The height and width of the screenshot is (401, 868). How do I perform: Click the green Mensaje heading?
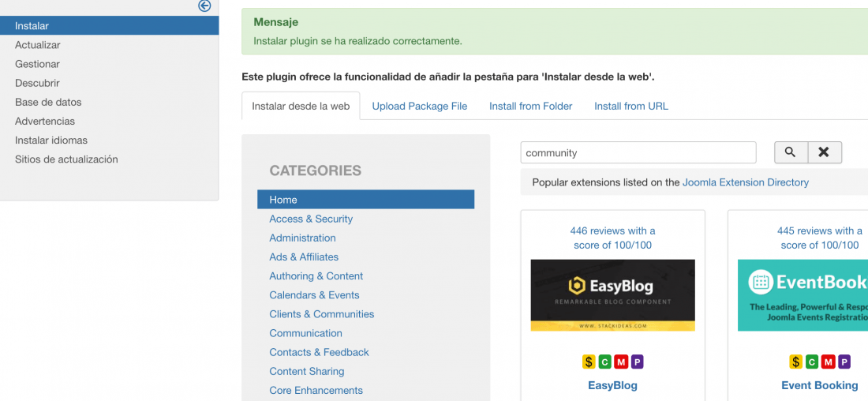275,23
